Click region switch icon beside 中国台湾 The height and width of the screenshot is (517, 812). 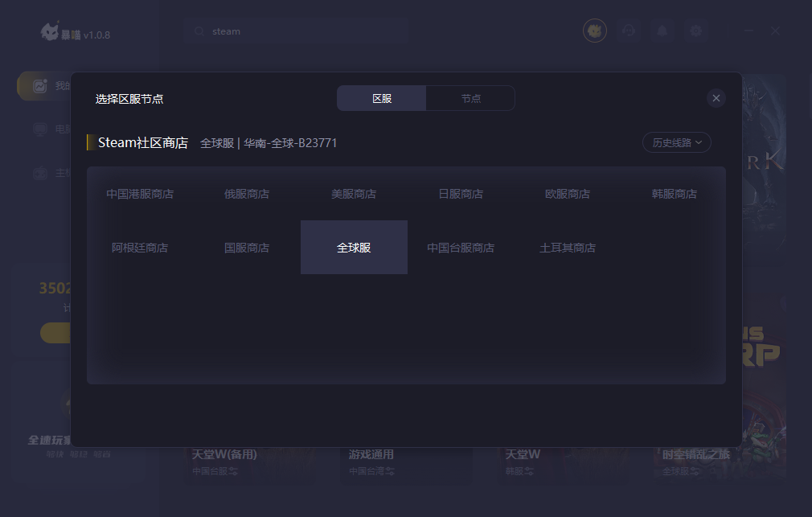pos(389,471)
